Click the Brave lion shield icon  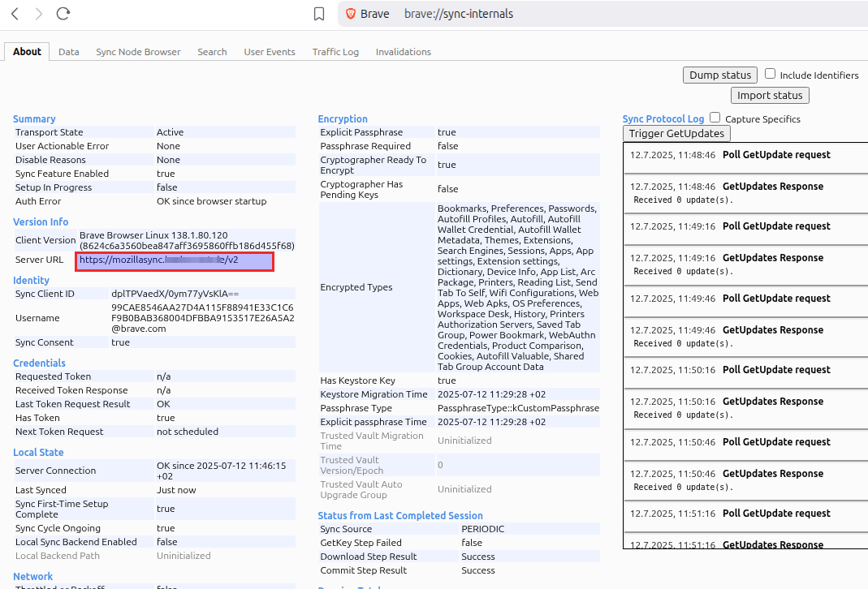[x=351, y=14]
